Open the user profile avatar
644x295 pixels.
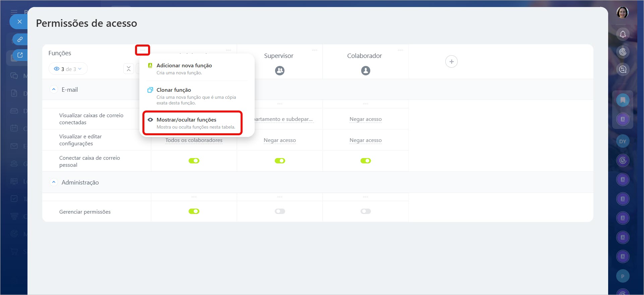tap(622, 13)
